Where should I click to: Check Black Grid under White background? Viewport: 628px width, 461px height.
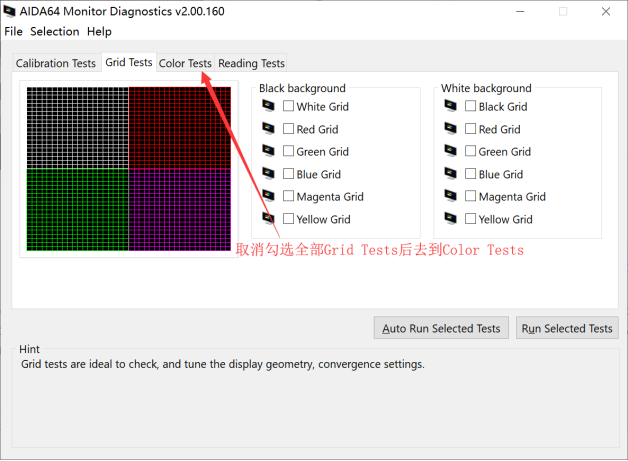(471, 106)
